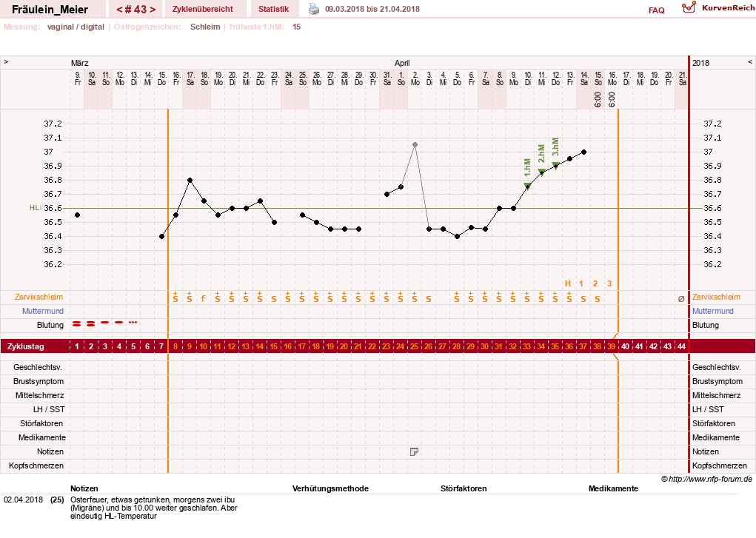Open the Statistik tab

point(273,9)
